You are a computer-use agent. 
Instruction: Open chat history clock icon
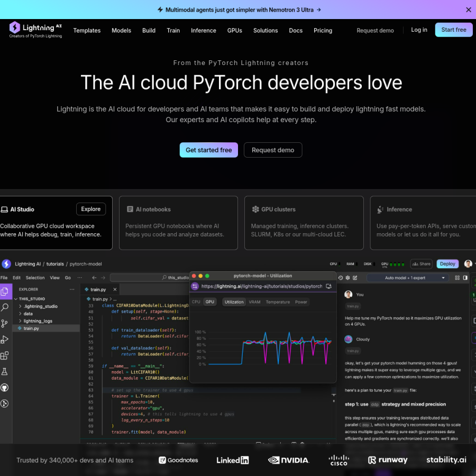click(340, 278)
